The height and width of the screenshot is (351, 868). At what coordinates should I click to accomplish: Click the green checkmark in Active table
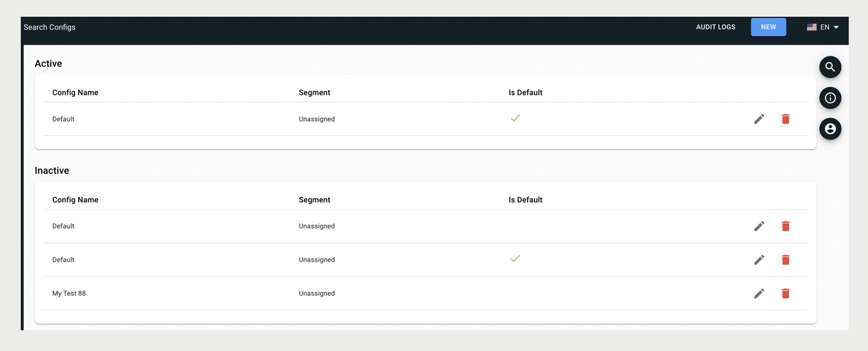[515, 118]
